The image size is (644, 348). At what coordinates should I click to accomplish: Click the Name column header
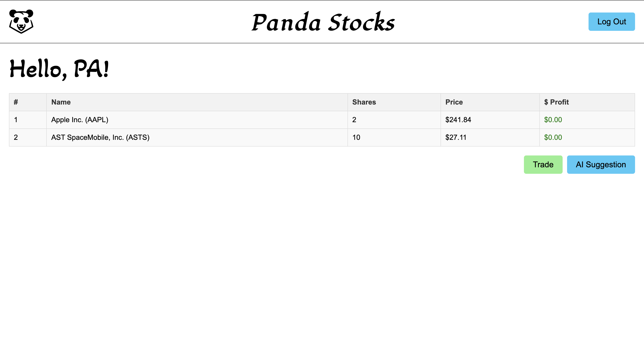pyautogui.click(x=61, y=102)
